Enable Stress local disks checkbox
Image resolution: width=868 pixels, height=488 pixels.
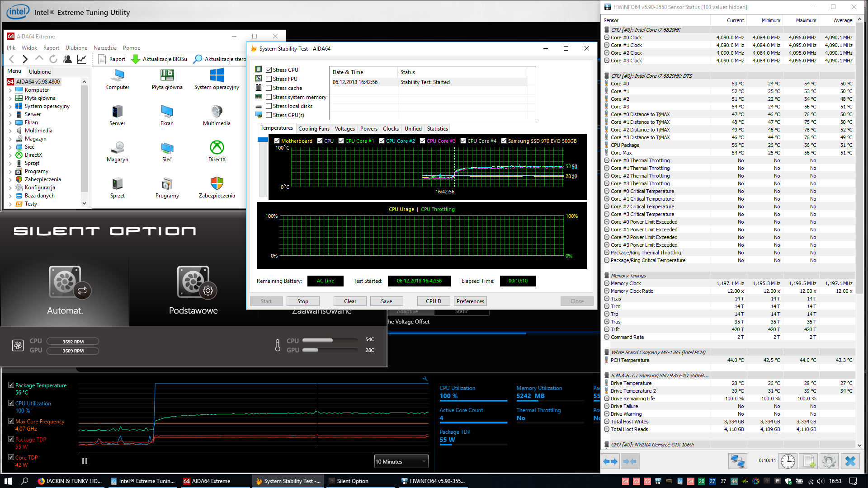tap(269, 106)
